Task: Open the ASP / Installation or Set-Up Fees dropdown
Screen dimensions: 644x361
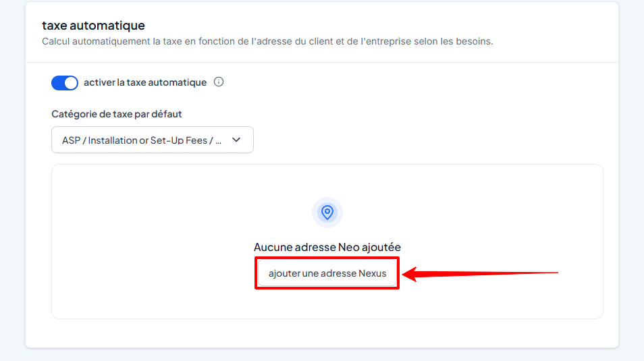Action: [x=153, y=140]
